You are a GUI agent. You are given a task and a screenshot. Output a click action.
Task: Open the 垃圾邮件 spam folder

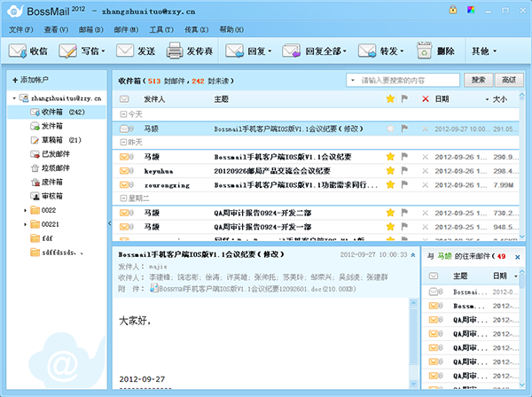pyautogui.click(x=50, y=168)
